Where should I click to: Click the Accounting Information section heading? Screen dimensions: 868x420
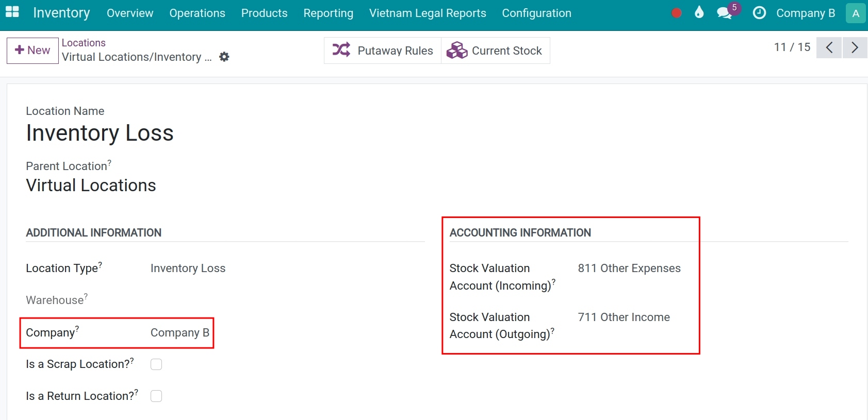click(520, 232)
